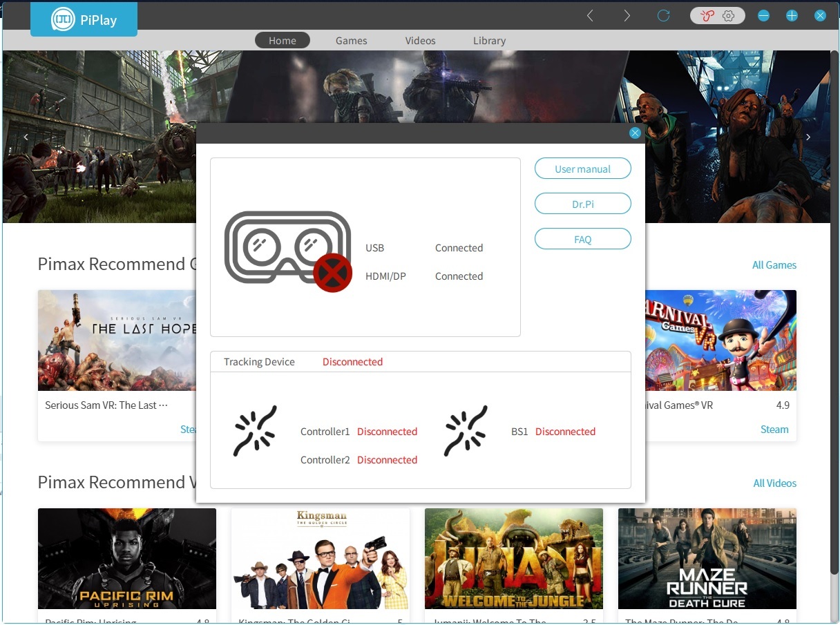The height and width of the screenshot is (625, 840).
Task: Close the device status dialog
Action: (635, 133)
